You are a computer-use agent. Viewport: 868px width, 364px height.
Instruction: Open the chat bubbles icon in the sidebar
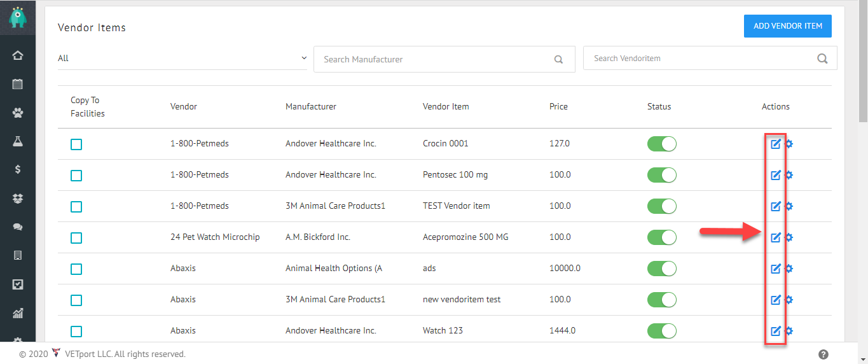pyautogui.click(x=18, y=227)
